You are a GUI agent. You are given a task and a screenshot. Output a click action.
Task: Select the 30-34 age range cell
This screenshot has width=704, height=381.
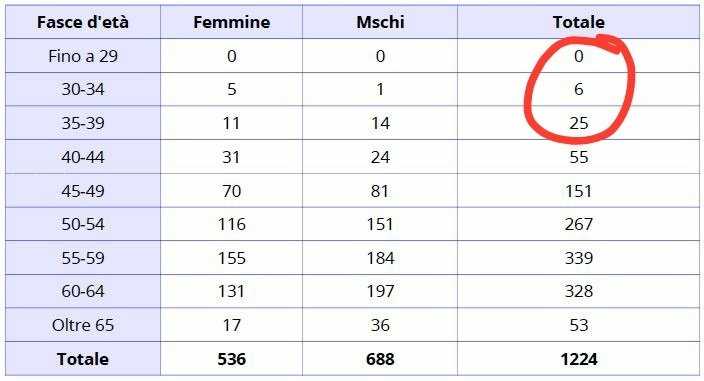click(x=83, y=89)
